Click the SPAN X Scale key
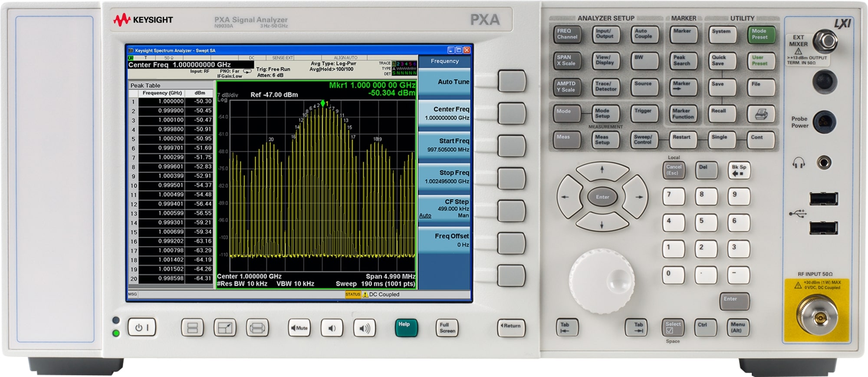This screenshot has width=868, height=377. (567, 61)
